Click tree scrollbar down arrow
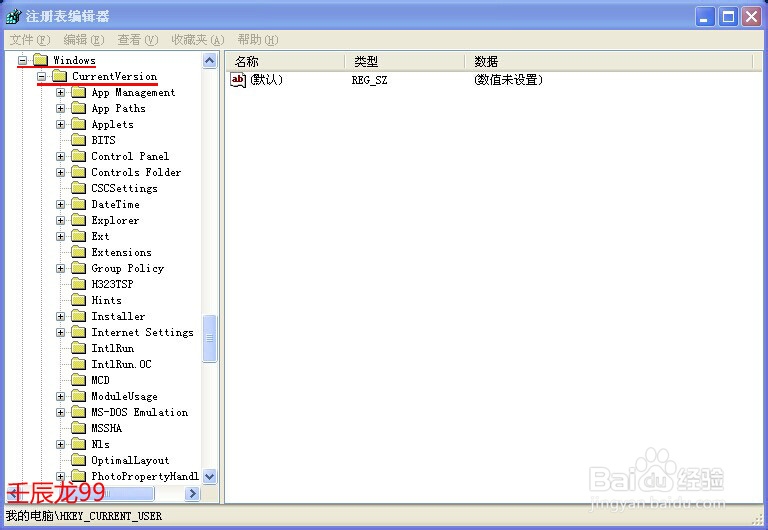The height and width of the screenshot is (530, 768). [210, 476]
